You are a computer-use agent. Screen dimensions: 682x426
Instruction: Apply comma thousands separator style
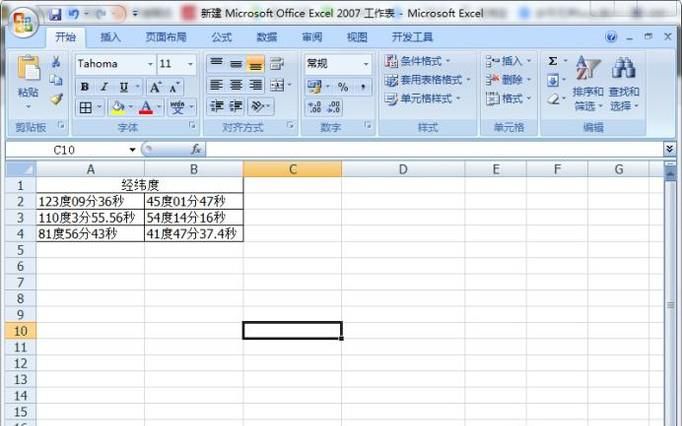[363, 87]
